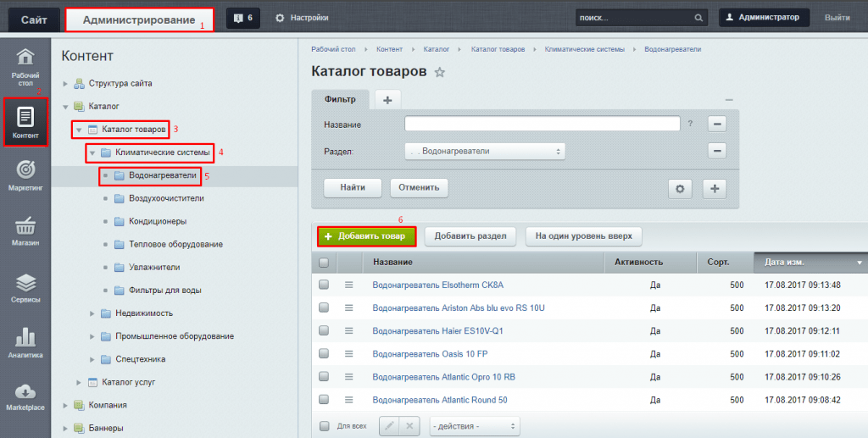Open row menu for Водонагреватель Elsotherm CK8A

click(348, 285)
